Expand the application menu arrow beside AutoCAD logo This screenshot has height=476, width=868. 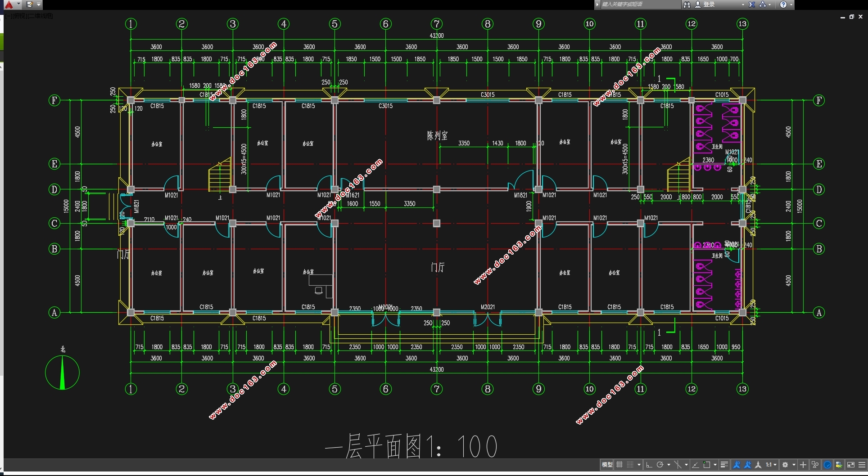[18, 4]
